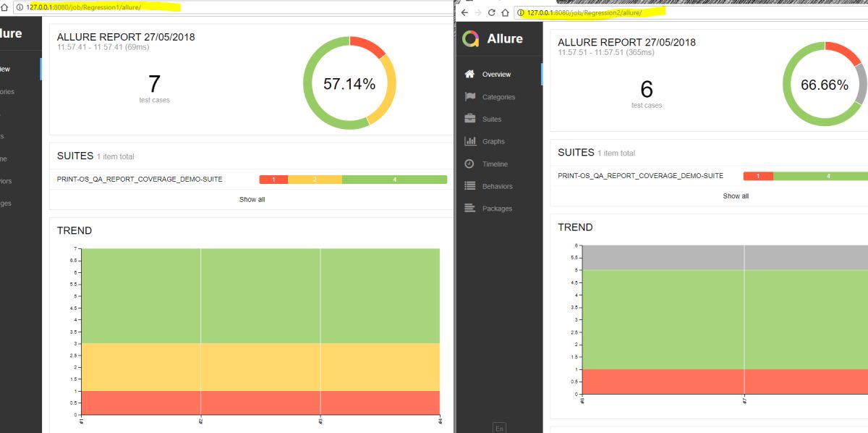Screen dimensions: 868x433
Task: Click green segment labeled 4 in Regression1 suite bar
Action: (394, 179)
